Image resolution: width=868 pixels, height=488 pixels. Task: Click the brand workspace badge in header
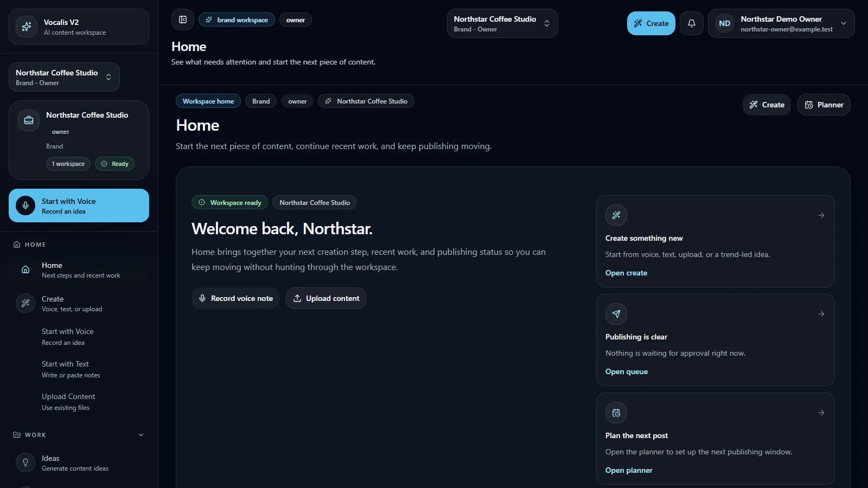(x=237, y=20)
